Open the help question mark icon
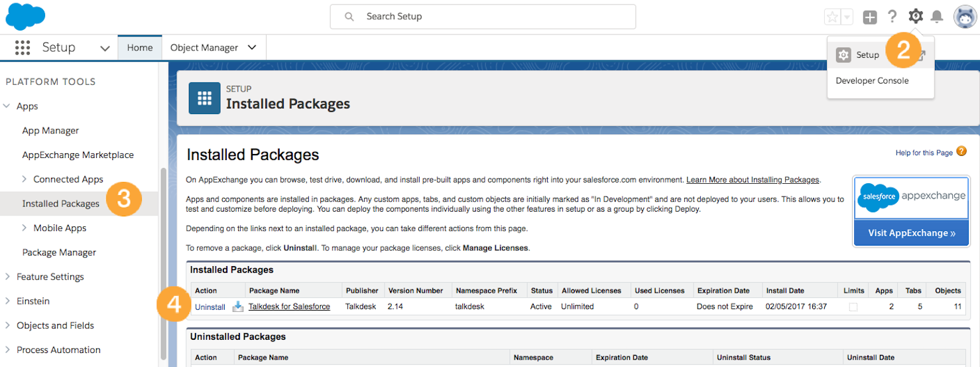 point(892,17)
